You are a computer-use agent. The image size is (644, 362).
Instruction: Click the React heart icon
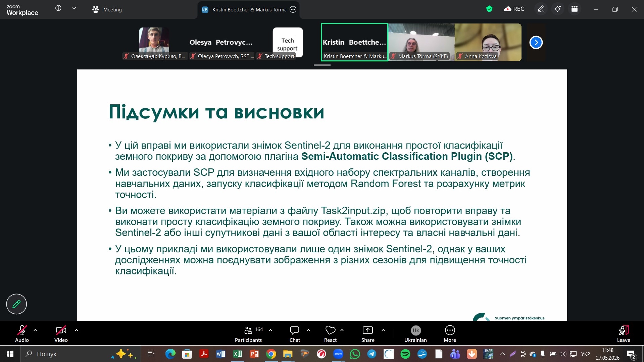pyautogui.click(x=330, y=334)
